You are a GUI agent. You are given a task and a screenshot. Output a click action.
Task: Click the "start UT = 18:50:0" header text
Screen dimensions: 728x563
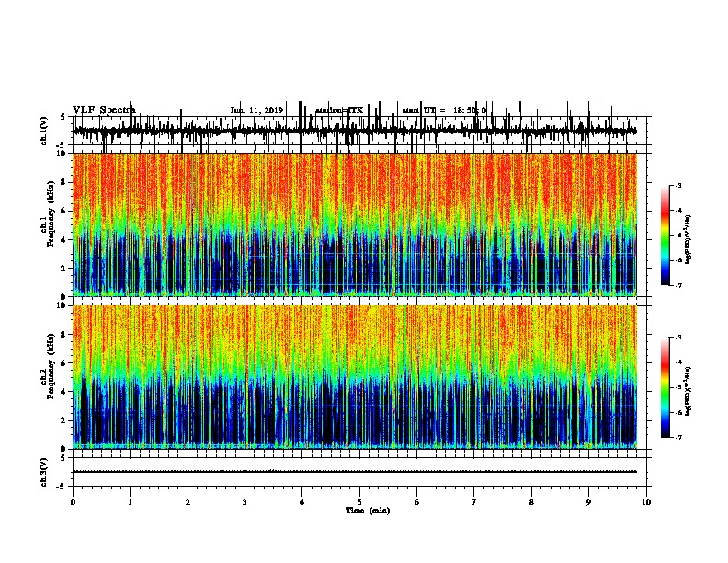(x=444, y=110)
